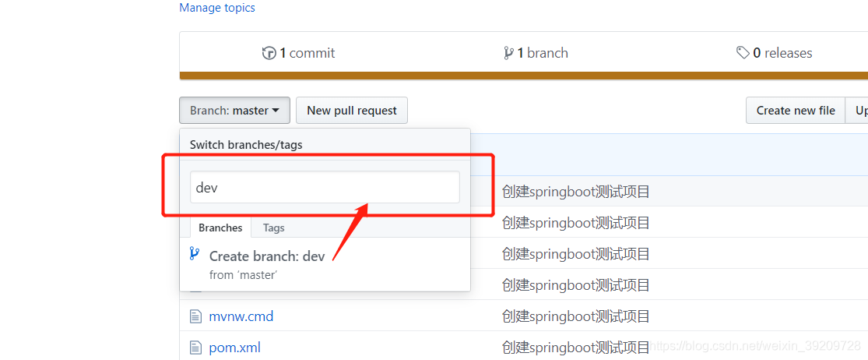Open the 0 releases link

(782, 53)
